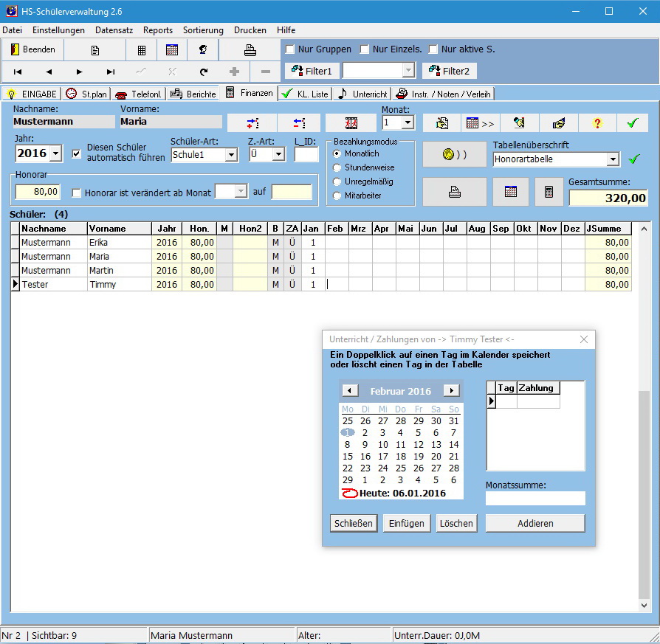
Task: Switch to the St.plan tab
Action: [86, 94]
